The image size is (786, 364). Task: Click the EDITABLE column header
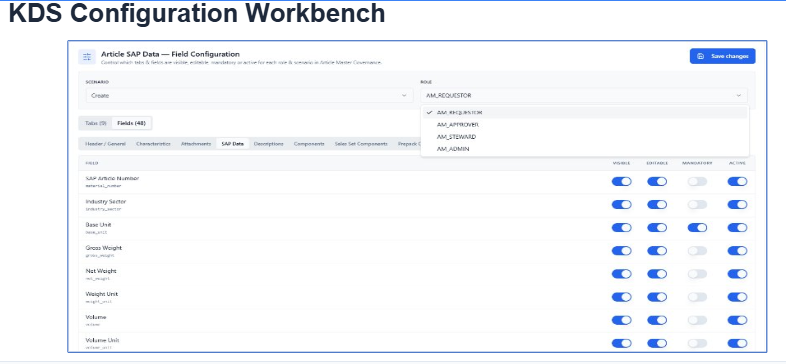pyautogui.click(x=657, y=163)
